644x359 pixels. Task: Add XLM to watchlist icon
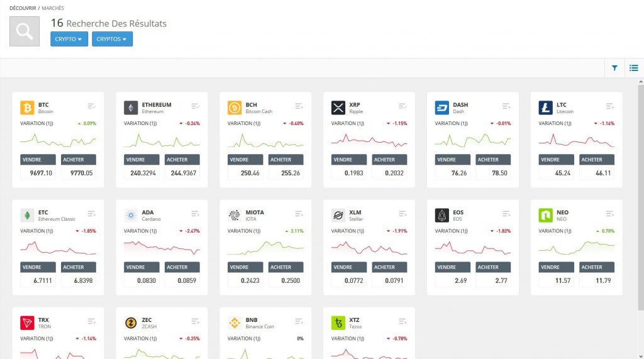[x=402, y=214]
